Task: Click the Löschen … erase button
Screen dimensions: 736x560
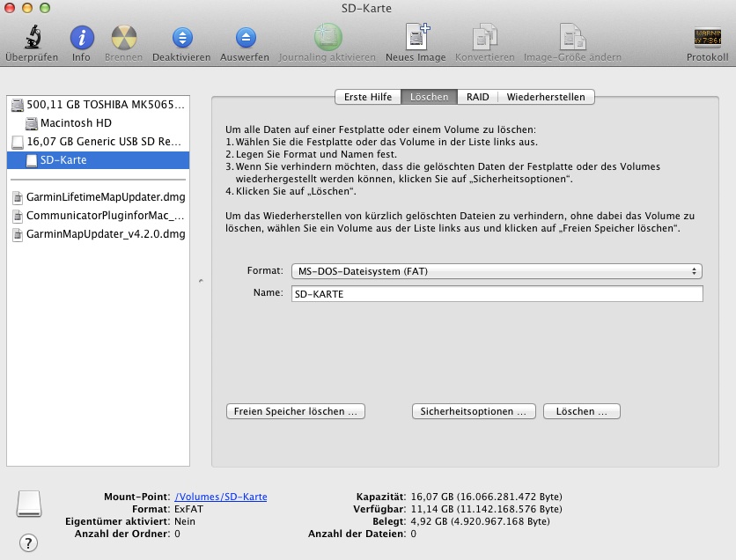Action: [x=582, y=411]
